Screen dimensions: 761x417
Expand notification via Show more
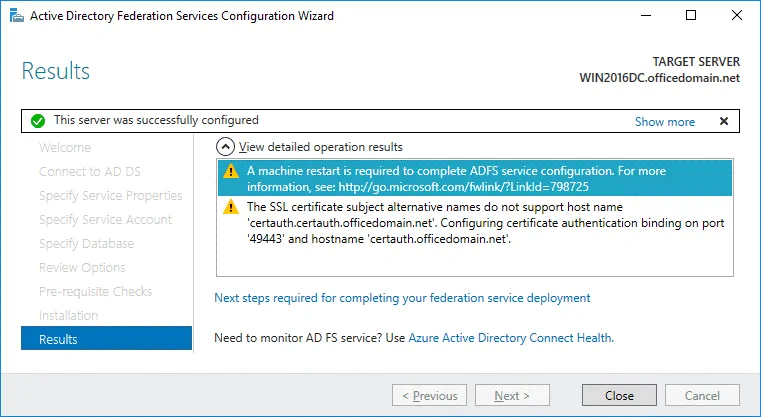[664, 122]
